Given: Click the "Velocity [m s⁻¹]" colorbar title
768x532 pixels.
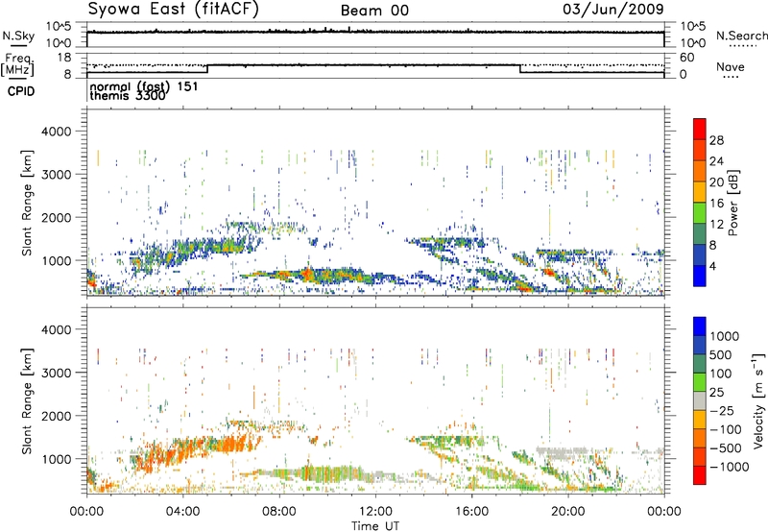Looking at the screenshot, I should [758, 400].
